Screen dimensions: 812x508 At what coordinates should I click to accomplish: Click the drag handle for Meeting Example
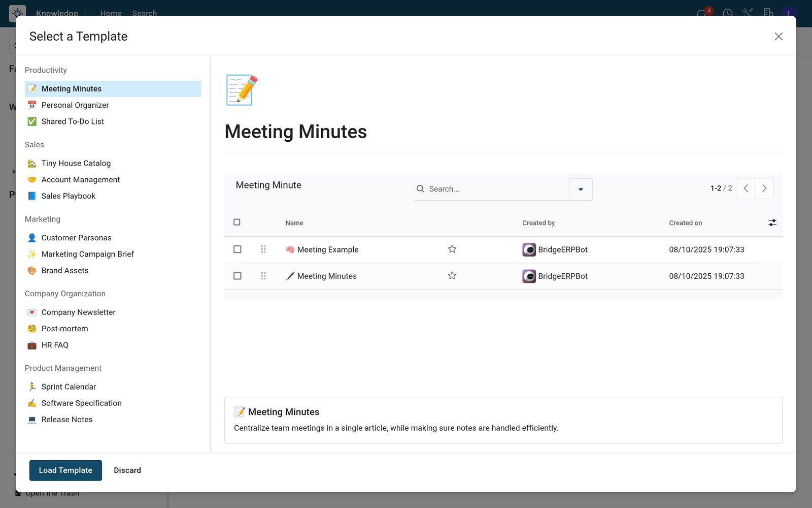pos(263,249)
